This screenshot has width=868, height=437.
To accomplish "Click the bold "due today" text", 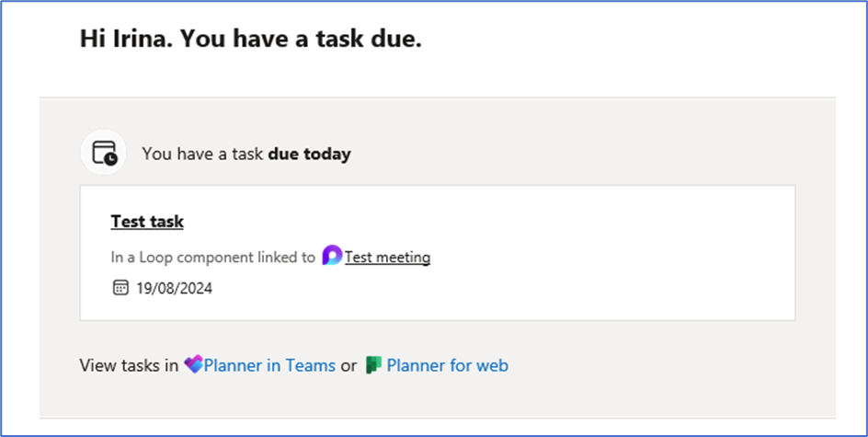I will [x=309, y=154].
